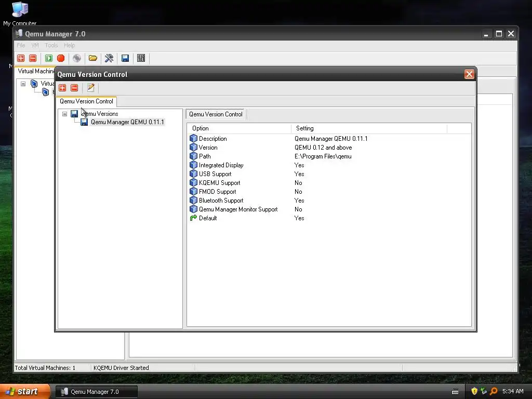Click the floppy disk icon in main toolbar
Screen dimensions: 532x399
click(125, 58)
